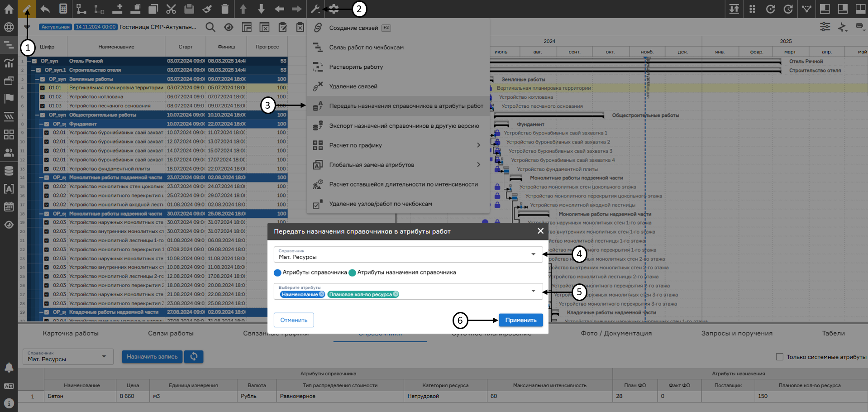Open the Выберите атрибуты dropdown arrow
Image resolution: width=868 pixels, height=412 pixels.
click(533, 291)
